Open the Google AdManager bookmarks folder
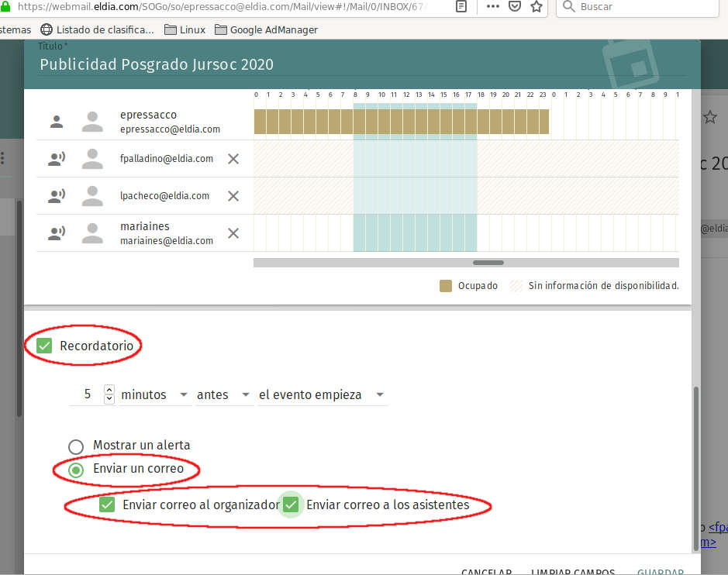Image resolution: width=728 pixels, height=575 pixels. tap(266, 29)
